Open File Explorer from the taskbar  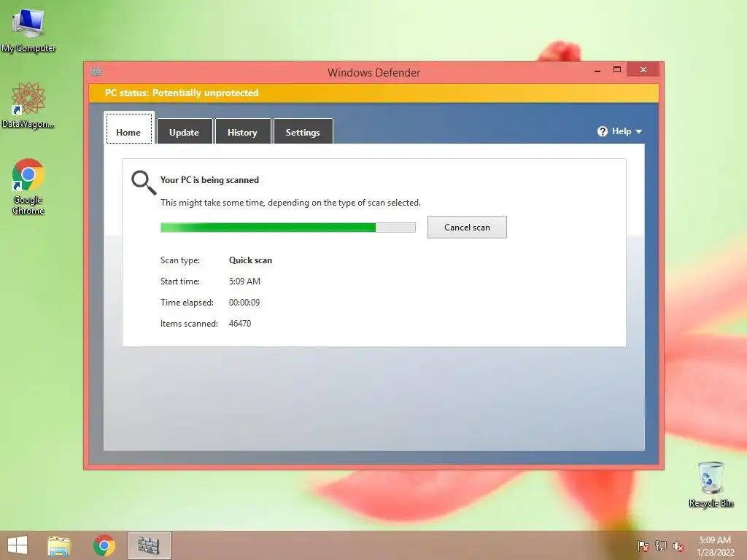[59, 545]
